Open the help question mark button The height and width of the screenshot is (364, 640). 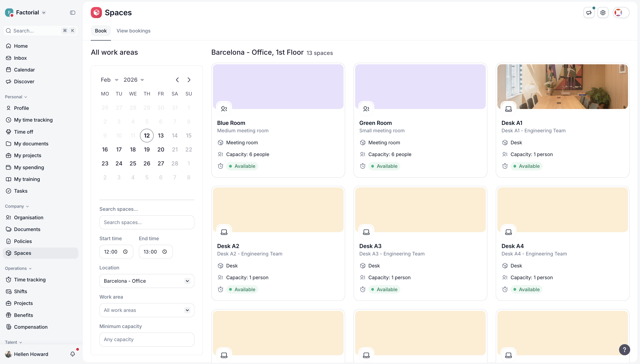point(624,349)
